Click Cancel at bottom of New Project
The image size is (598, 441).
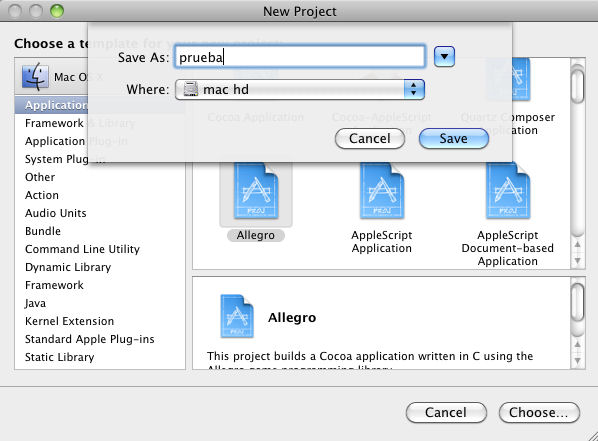[x=446, y=412]
